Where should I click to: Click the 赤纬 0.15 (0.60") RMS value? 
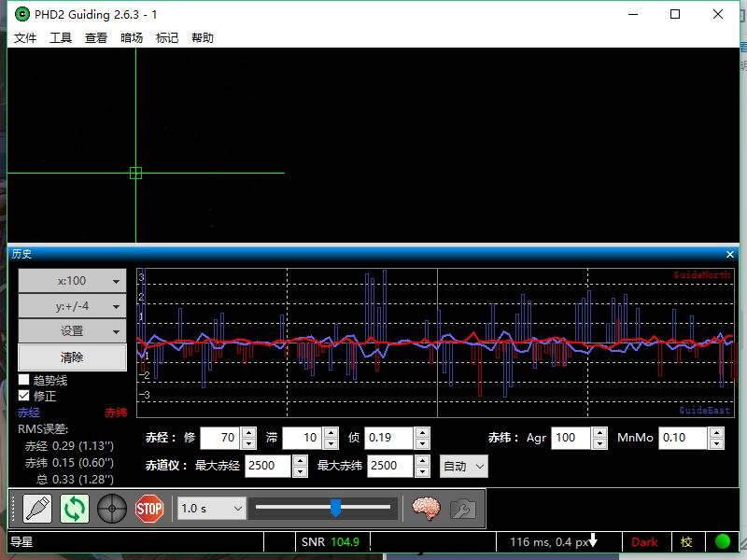[69, 463]
